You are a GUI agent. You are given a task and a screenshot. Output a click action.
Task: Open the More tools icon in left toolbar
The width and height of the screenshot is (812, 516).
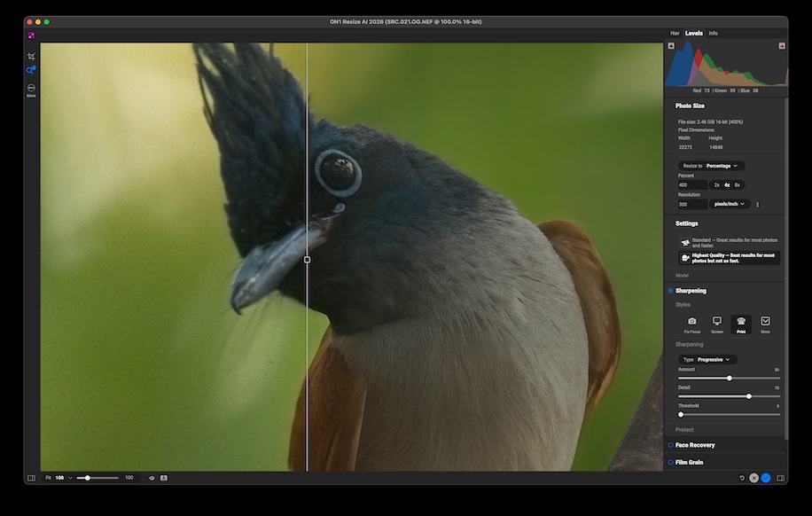[31, 89]
